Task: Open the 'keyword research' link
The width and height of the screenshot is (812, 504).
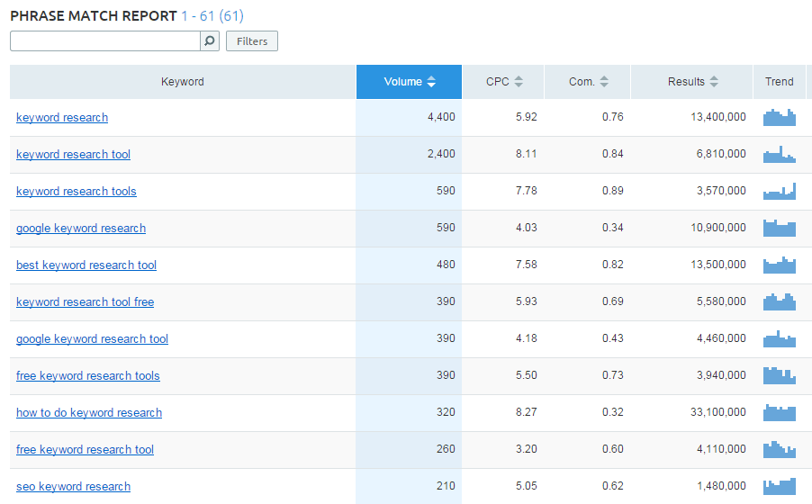Action: click(62, 118)
